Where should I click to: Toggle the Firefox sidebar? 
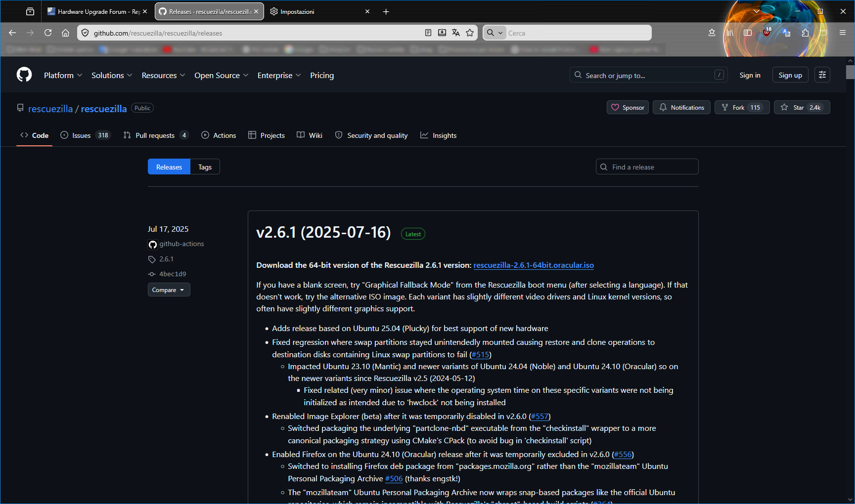coord(748,33)
